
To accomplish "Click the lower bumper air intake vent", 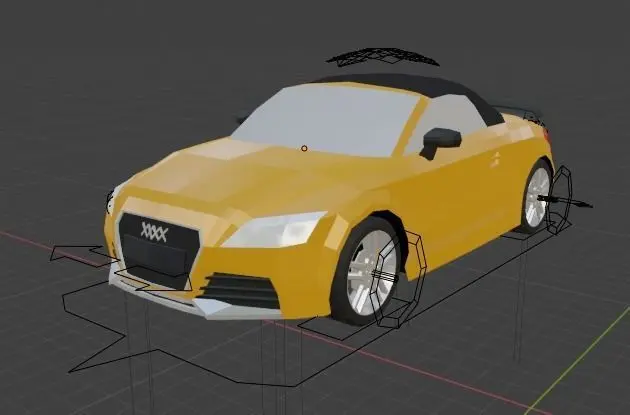I will pos(239,290).
